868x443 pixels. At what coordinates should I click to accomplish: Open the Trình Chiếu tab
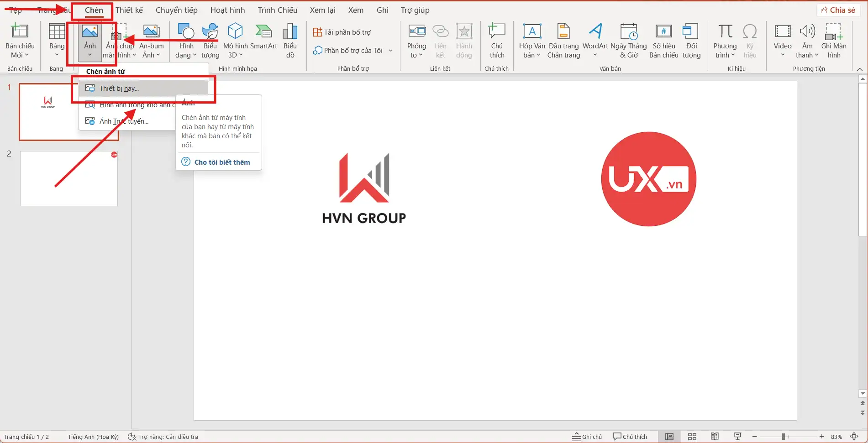click(x=278, y=10)
